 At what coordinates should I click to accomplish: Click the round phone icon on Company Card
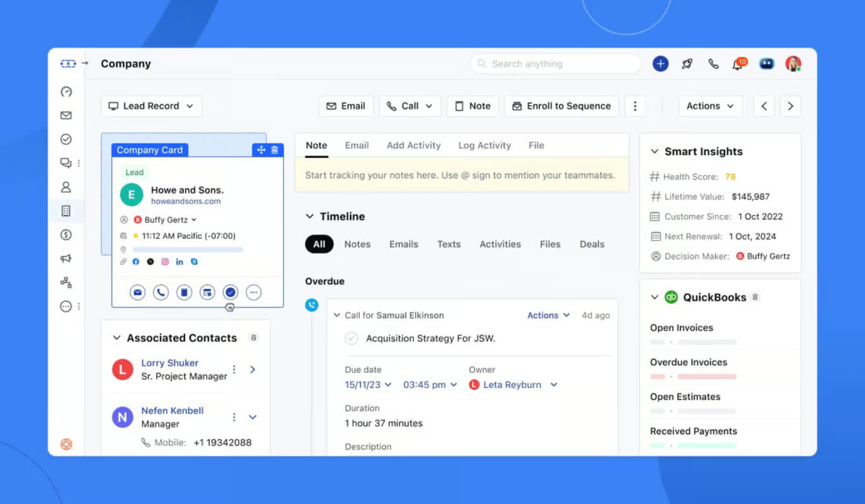pyautogui.click(x=161, y=292)
